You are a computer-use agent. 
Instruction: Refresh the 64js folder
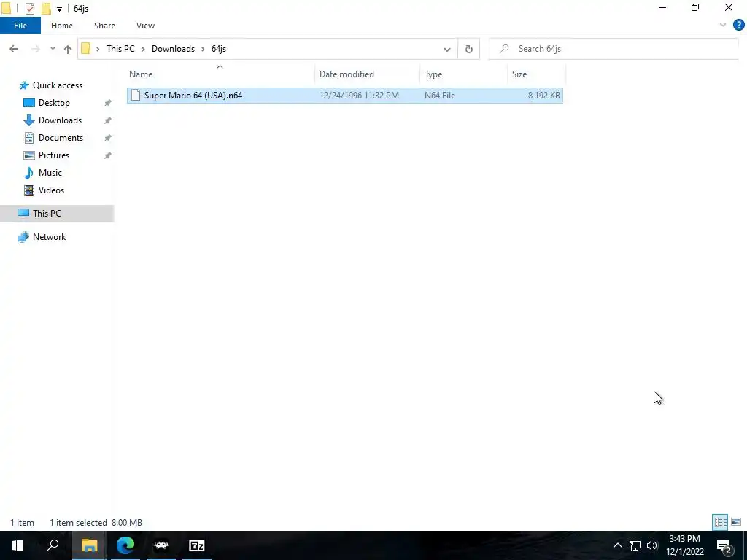(469, 49)
